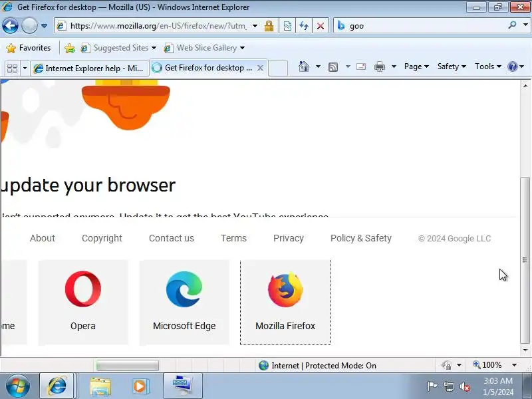
Task: Click the muted volume tray icon
Action: [x=465, y=386]
